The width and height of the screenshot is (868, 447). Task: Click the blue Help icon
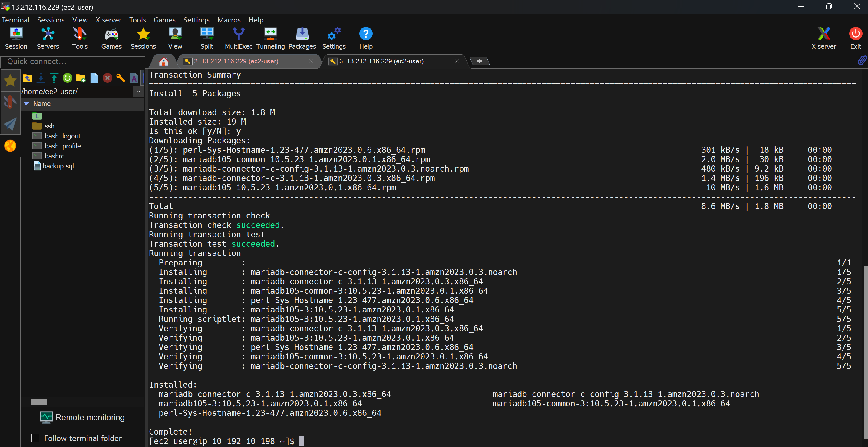point(366,38)
